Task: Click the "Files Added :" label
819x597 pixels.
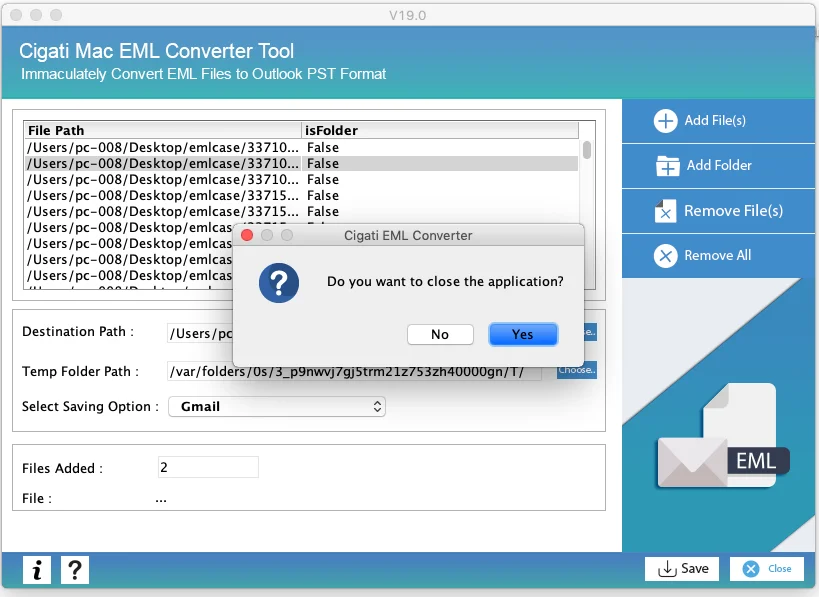Action: [62, 468]
